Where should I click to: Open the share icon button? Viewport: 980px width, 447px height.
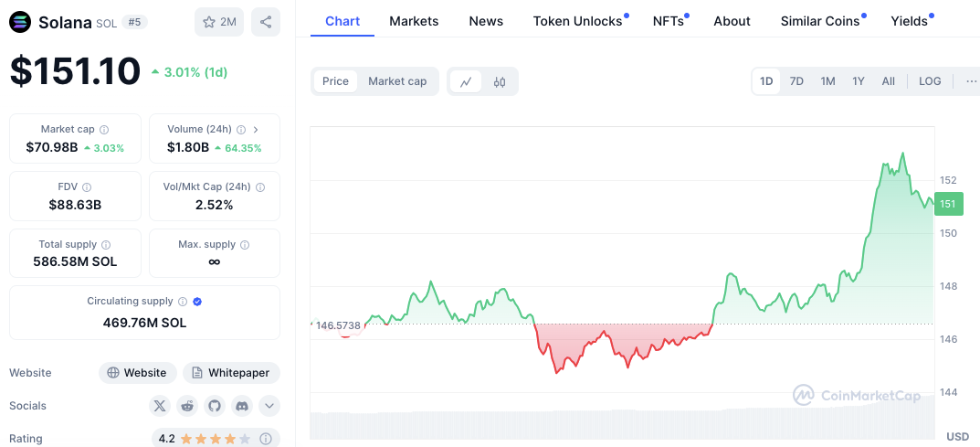(x=266, y=23)
